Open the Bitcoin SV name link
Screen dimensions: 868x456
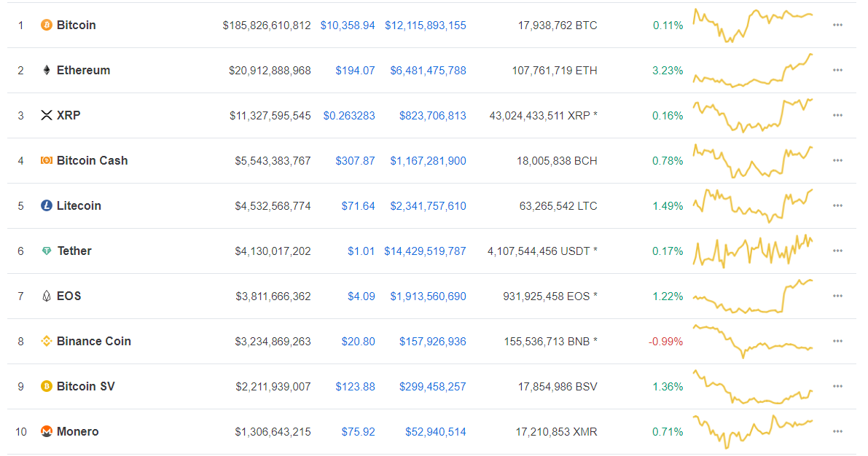point(86,386)
